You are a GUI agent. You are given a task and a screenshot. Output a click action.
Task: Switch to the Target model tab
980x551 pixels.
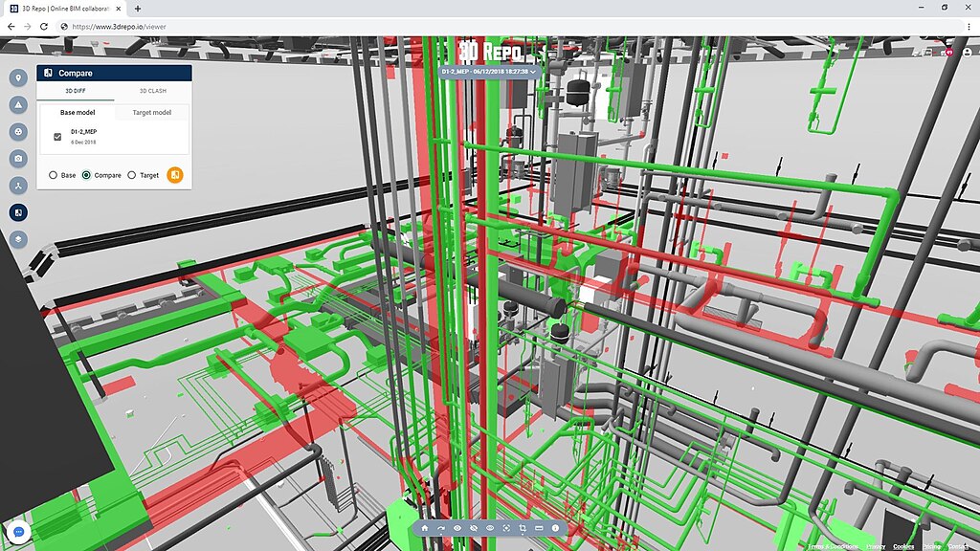[x=151, y=112]
